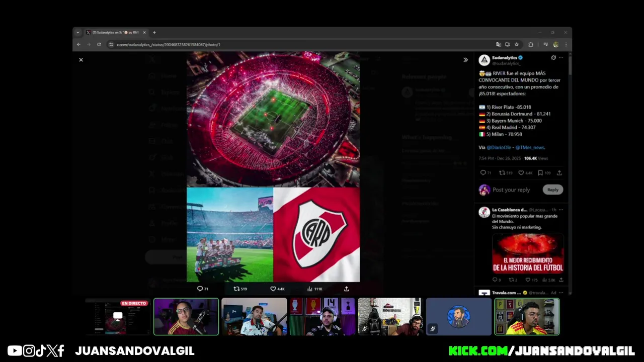Click the River Plate CARP crest image

pos(317,235)
